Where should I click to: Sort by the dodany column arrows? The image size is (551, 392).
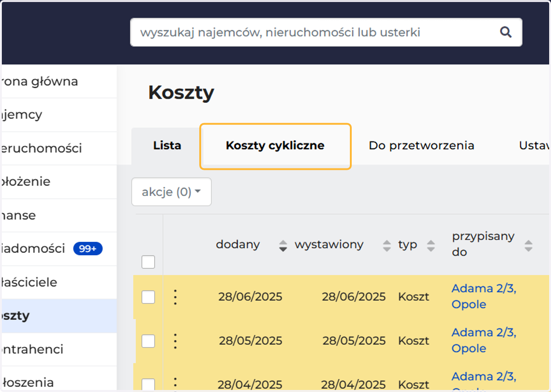click(x=283, y=246)
